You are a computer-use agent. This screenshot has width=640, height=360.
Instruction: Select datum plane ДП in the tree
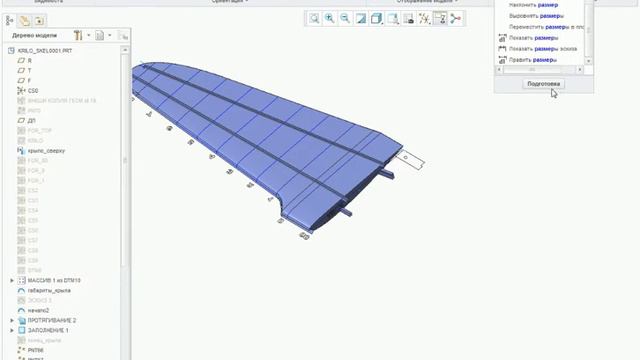click(x=31, y=121)
